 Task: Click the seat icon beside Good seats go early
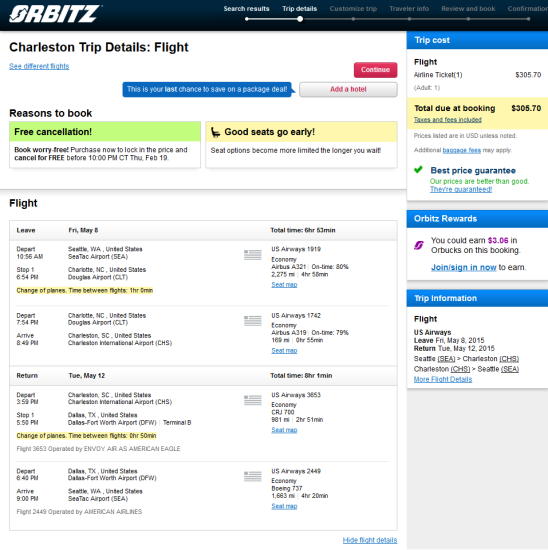coord(215,132)
